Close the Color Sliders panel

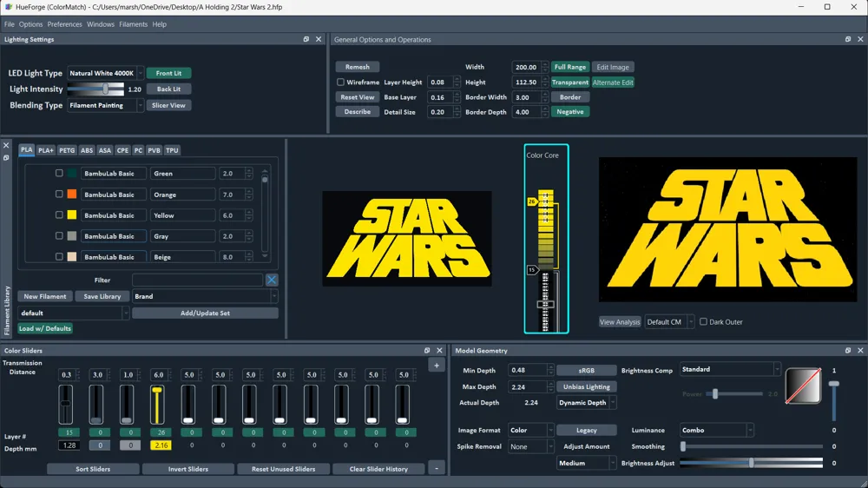click(x=439, y=351)
